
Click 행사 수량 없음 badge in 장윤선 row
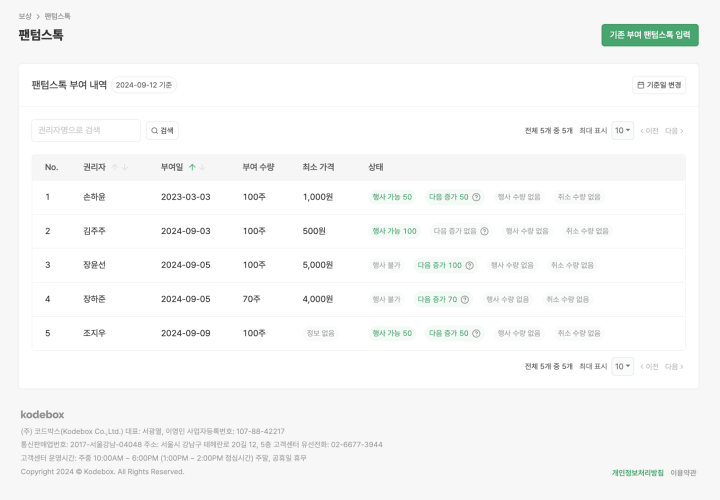pos(512,265)
